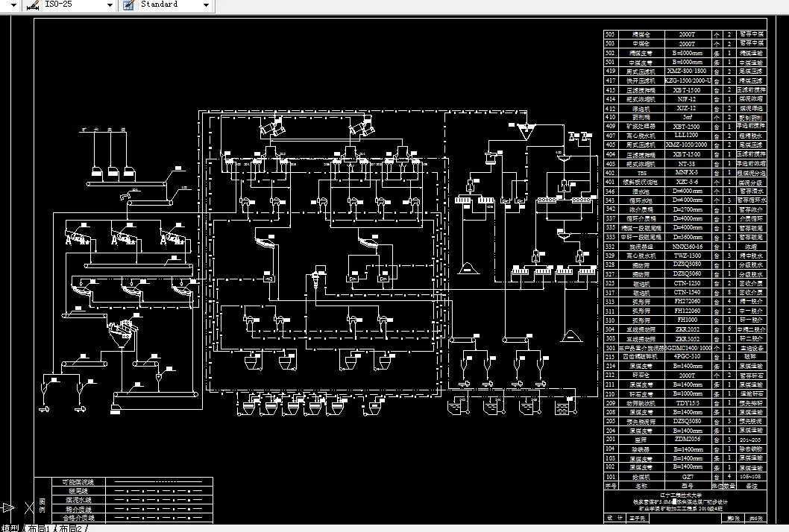Click the NNX360-16 model cell

click(x=688, y=247)
